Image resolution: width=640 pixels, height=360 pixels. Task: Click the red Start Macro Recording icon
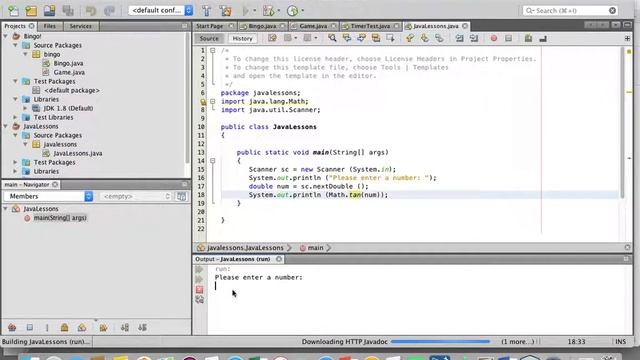point(494,38)
